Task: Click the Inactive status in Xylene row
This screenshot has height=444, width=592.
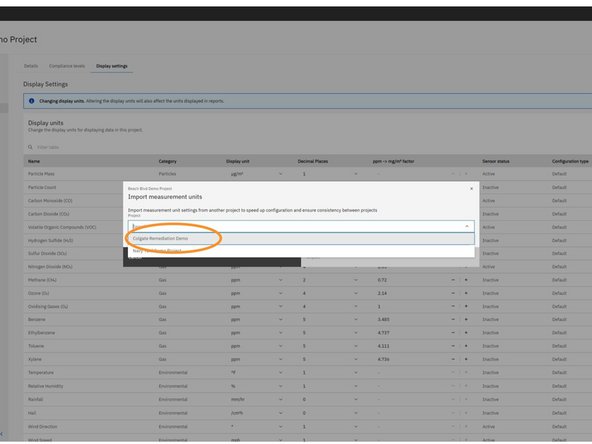Action: tap(490, 359)
